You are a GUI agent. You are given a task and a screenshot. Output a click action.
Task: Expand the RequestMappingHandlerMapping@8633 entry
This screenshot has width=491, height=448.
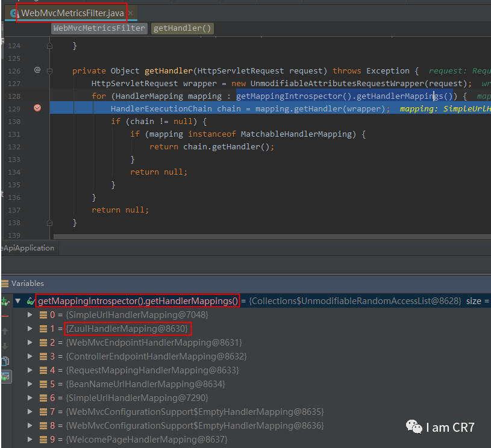30,370
